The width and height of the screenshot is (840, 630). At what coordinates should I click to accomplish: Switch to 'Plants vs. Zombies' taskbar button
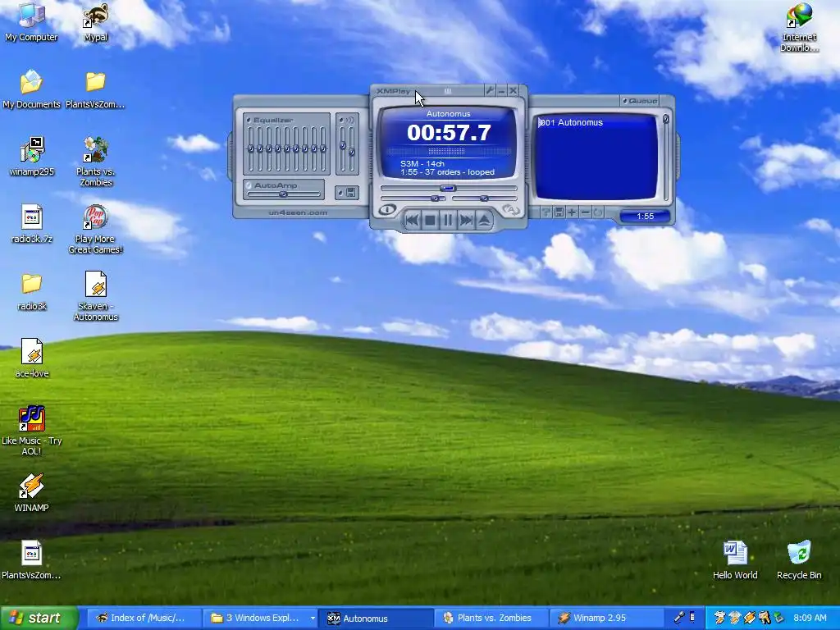[x=492, y=618]
